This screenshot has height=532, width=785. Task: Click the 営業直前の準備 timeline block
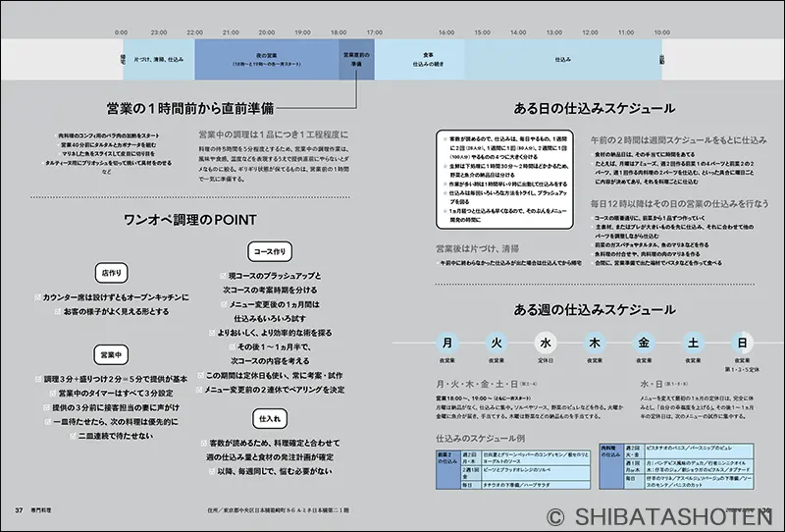[x=356, y=59]
